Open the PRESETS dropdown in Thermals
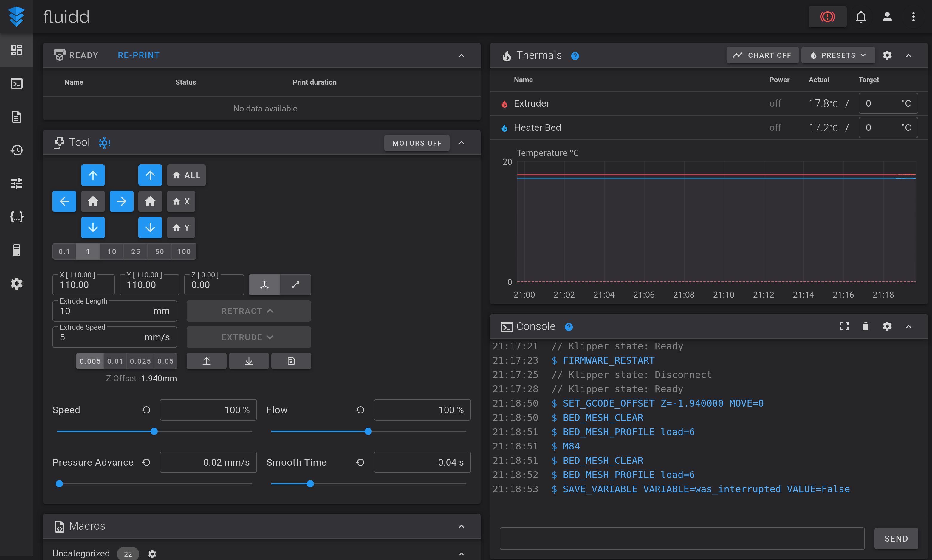The image size is (932, 560). tap(837, 55)
